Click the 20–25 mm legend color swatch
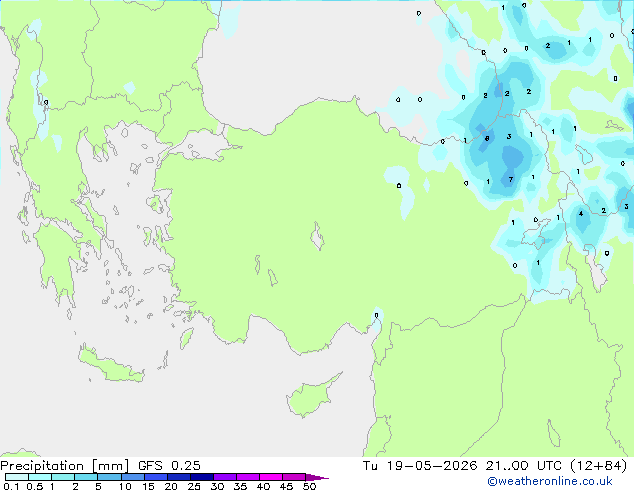The height and width of the screenshot is (490, 634). tap(178, 477)
